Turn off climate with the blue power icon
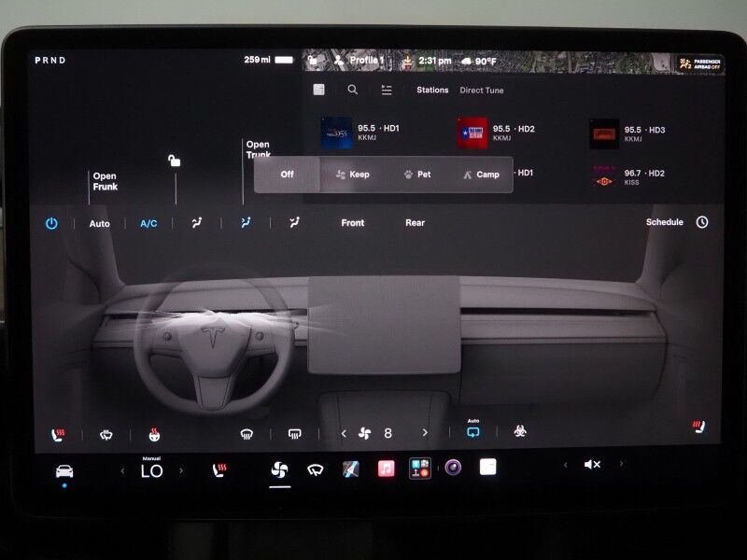The image size is (747, 560). tap(51, 223)
